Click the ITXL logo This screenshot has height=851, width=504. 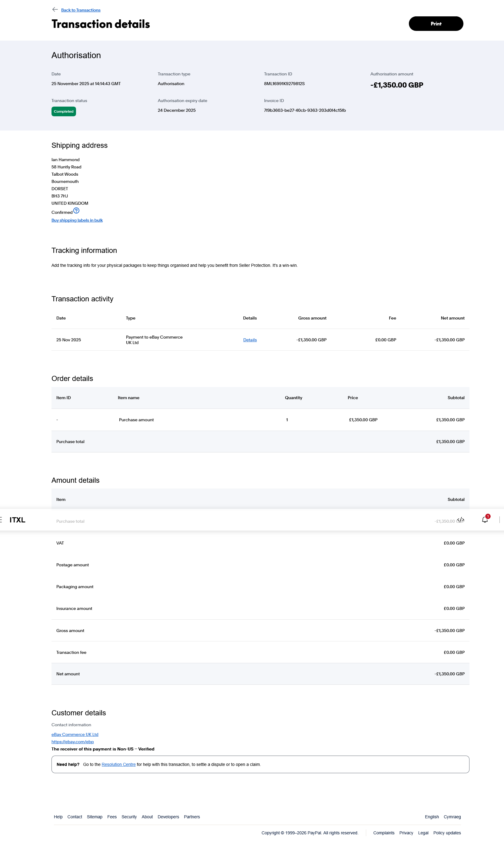[x=17, y=520]
